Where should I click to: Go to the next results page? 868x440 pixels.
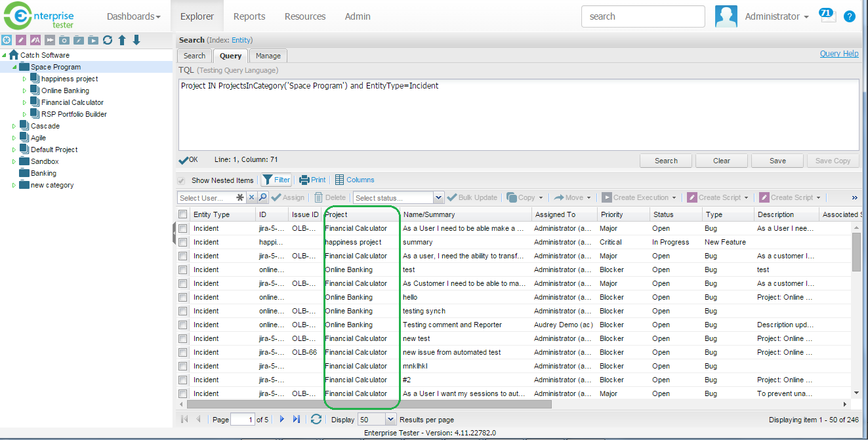click(282, 420)
